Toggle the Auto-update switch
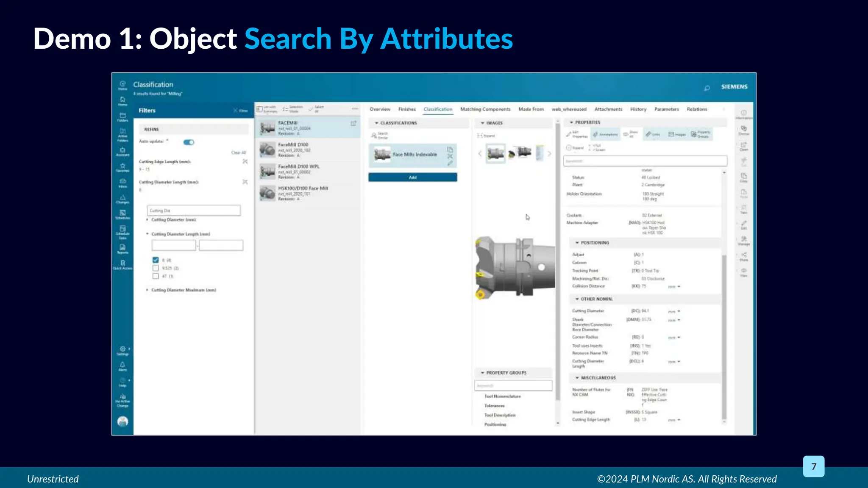Image resolution: width=868 pixels, height=488 pixels. pyautogui.click(x=189, y=142)
